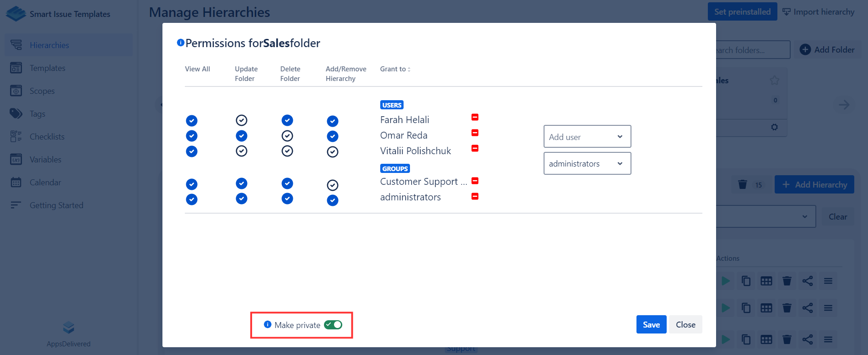
Task: Click info icon beside Make private
Action: [268, 325]
